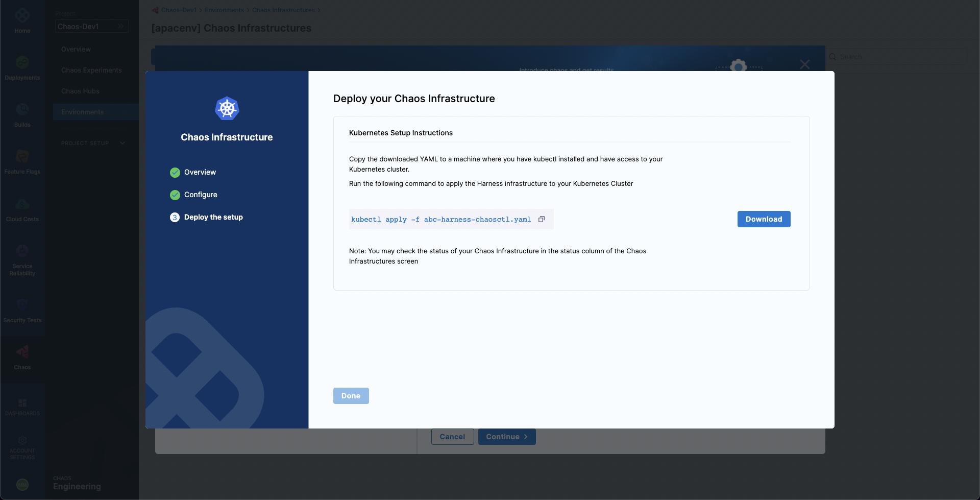Click the Done button
980x500 pixels.
[351, 395]
